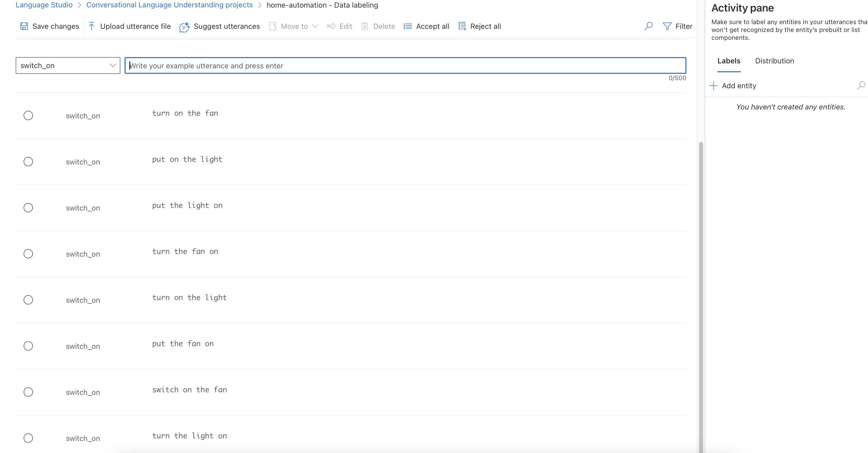868x453 pixels.
Task: Select the 'put the light on' utterance radio
Action: (x=28, y=208)
